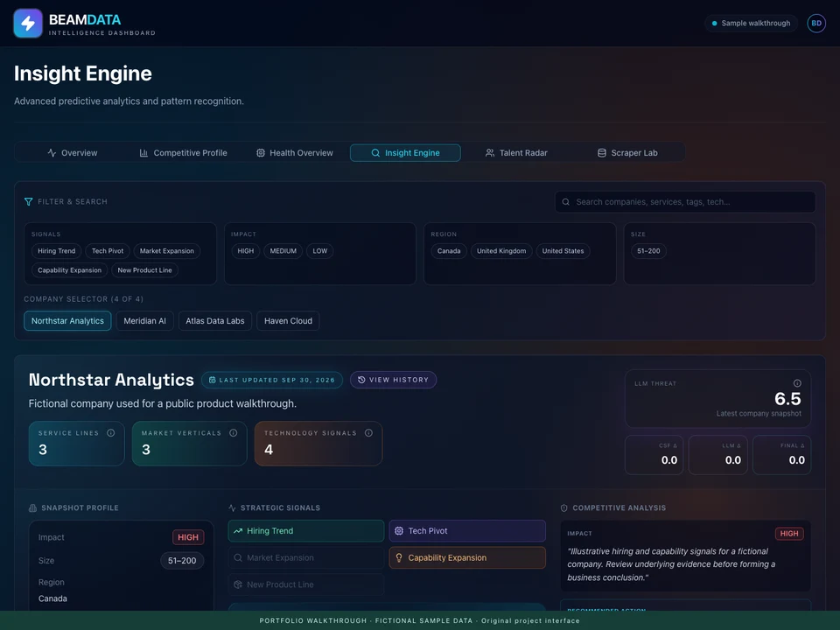Click the Technology Signals info icon

pos(368,433)
